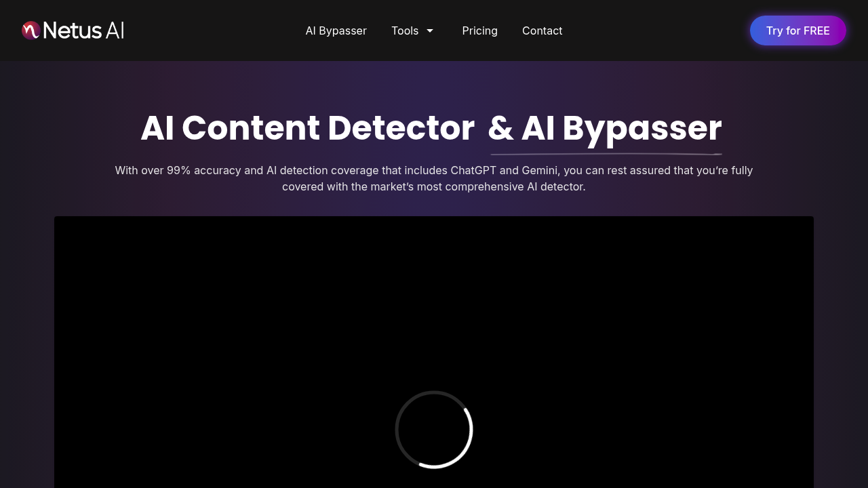Screen dimensions: 868x488
Task: Click the decorative underline beneath AI Bypasser
Action: tap(606, 154)
